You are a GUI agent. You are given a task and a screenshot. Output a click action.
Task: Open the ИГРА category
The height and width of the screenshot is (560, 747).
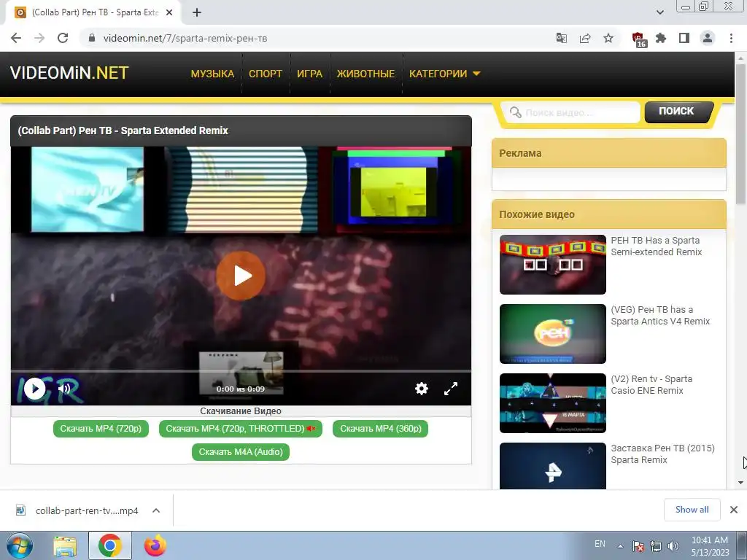(309, 74)
